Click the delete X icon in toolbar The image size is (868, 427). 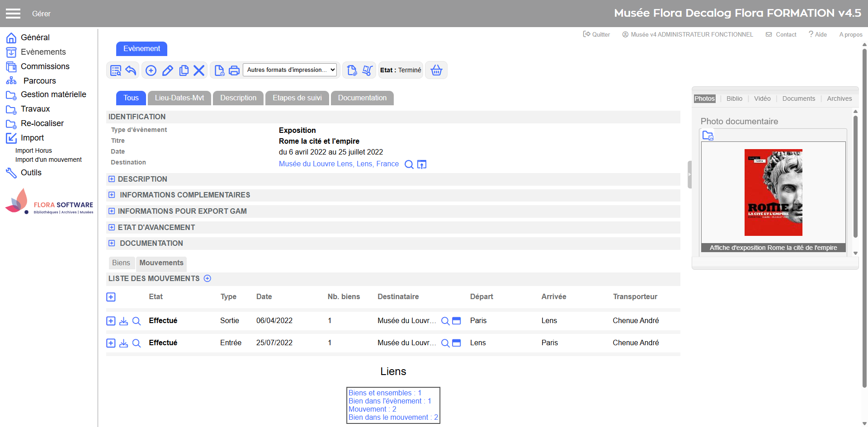click(x=199, y=70)
